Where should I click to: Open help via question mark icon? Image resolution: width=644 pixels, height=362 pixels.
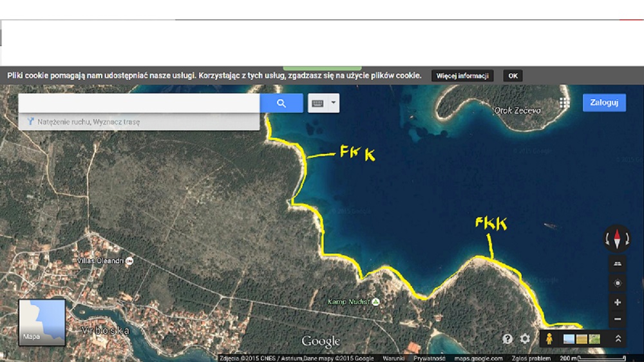[x=507, y=339]
